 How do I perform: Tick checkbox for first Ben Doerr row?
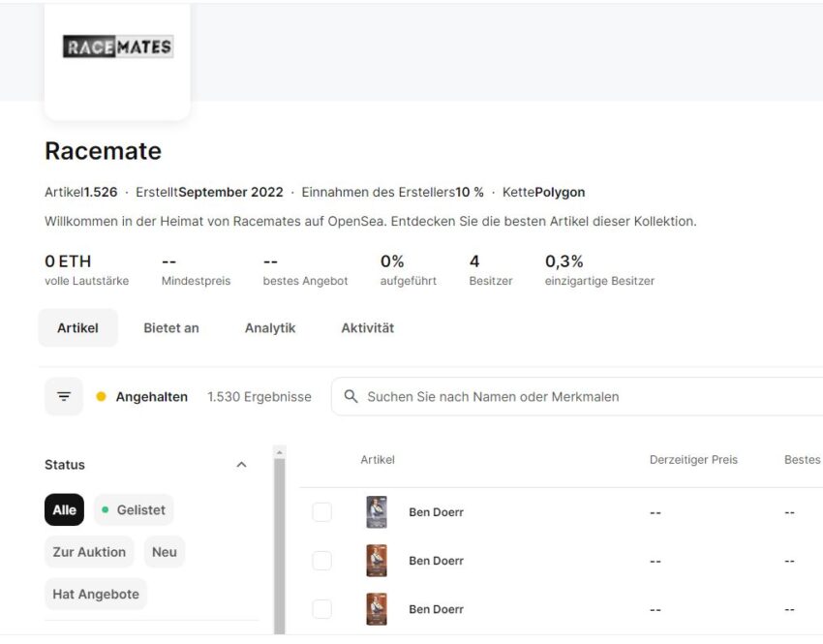coord(321,511)
